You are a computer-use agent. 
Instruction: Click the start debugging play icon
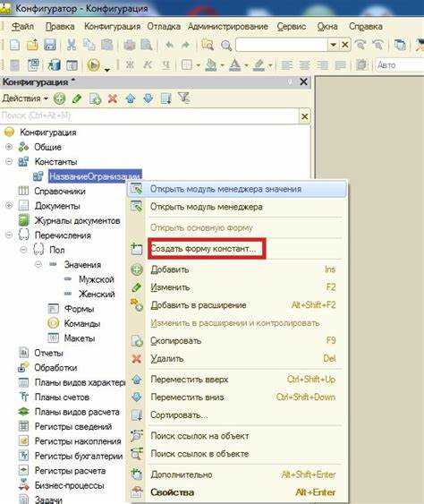[93, 65]
